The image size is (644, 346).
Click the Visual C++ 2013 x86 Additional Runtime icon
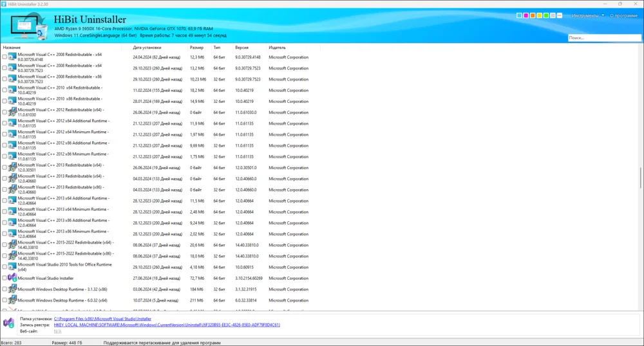(12, 223)
